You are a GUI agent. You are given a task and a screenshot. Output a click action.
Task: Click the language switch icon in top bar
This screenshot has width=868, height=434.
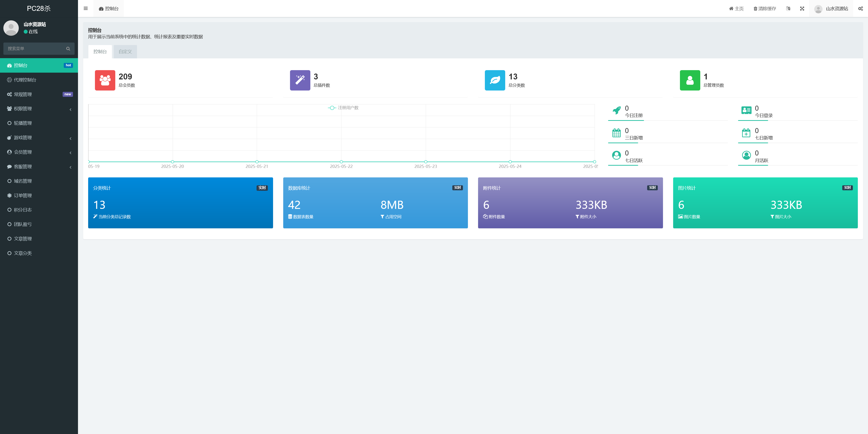tap(788, 8)
